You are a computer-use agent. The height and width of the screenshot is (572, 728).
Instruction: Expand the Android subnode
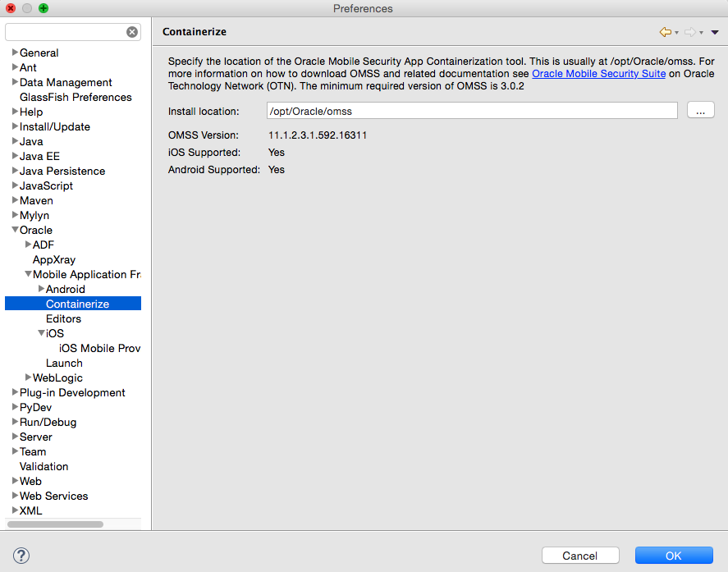click(41, 288)
